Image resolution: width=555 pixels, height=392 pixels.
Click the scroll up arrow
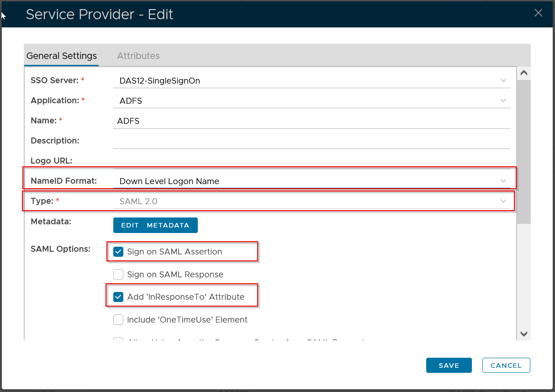524,73
